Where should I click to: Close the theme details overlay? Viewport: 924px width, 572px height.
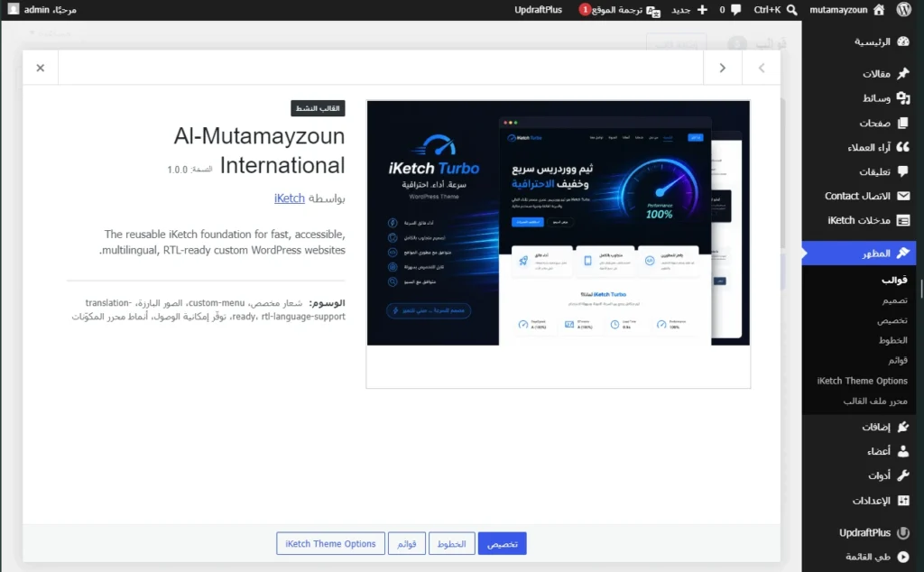(x=40, y=68)
